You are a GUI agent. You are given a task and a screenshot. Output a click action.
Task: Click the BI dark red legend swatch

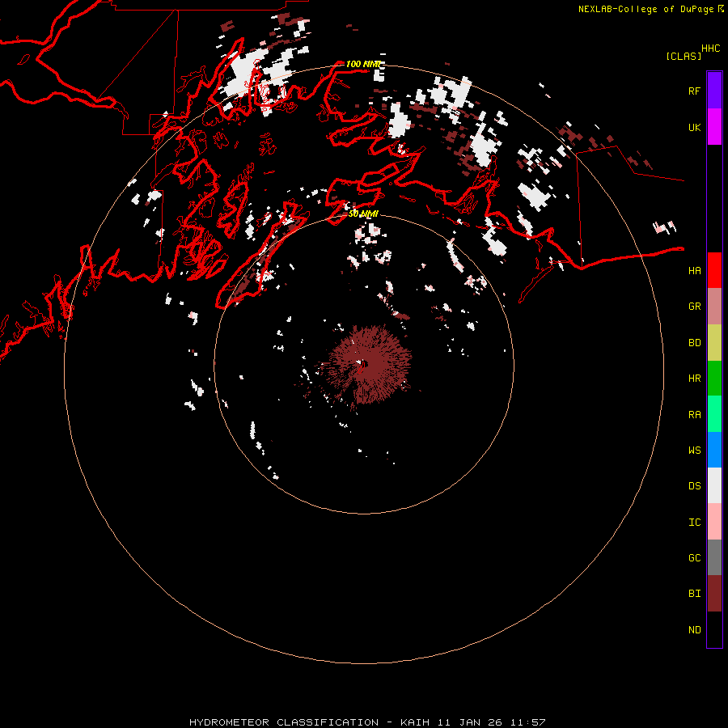pyautogui.click(x=714, y=594)
